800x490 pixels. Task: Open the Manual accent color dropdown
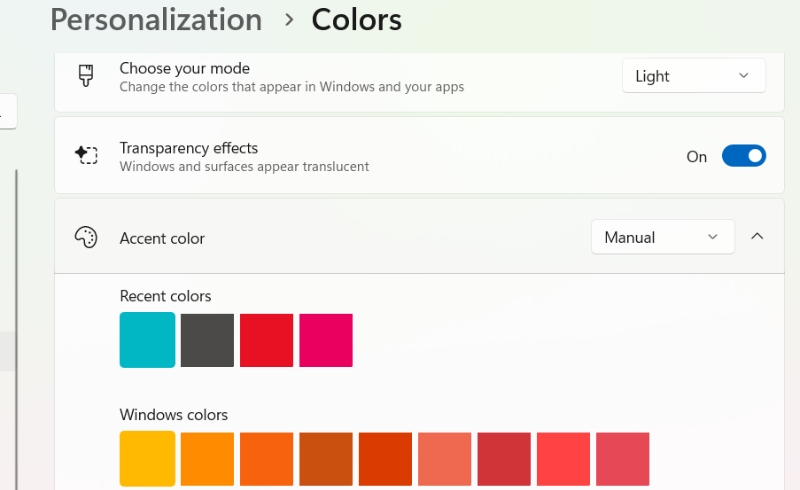point(663,237)
